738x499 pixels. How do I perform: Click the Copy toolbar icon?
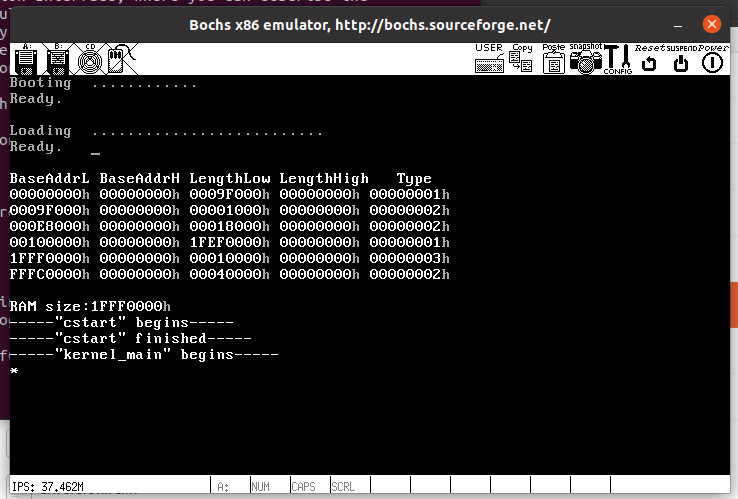[521, 58]
